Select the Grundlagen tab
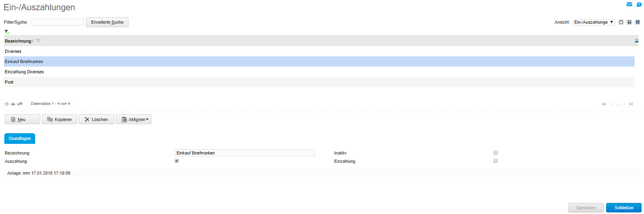The width and height of the screenshot is (644, 214). pyautogui.click(x=20, y=138)
